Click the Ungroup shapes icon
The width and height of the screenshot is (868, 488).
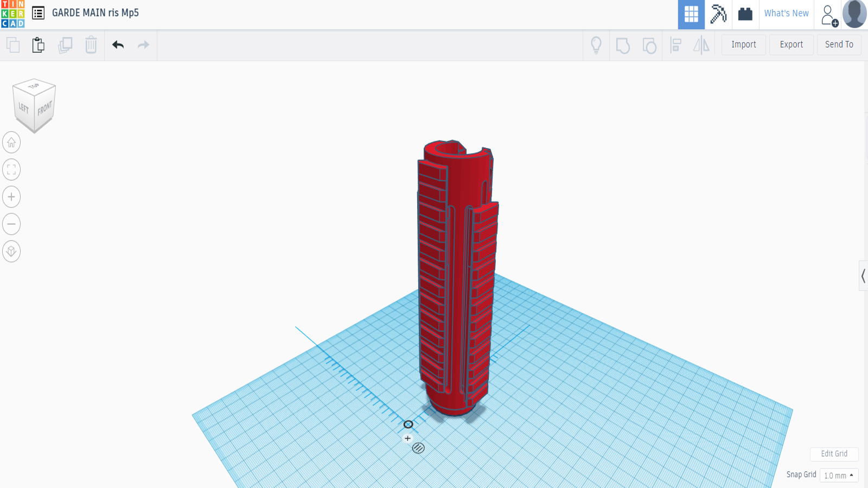tap(649, 45)
